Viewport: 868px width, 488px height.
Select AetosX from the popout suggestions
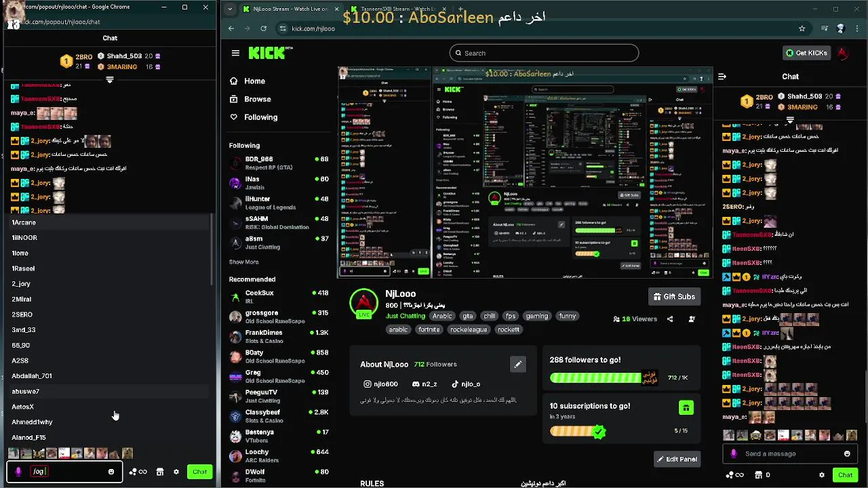tap(108, 407)
